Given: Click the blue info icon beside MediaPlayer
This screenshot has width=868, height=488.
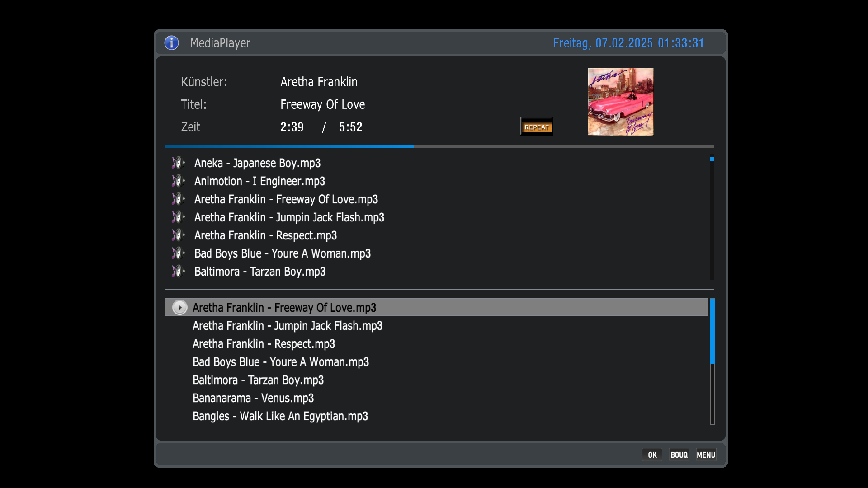Looking at the screenshot, I should tap(171, 43).
